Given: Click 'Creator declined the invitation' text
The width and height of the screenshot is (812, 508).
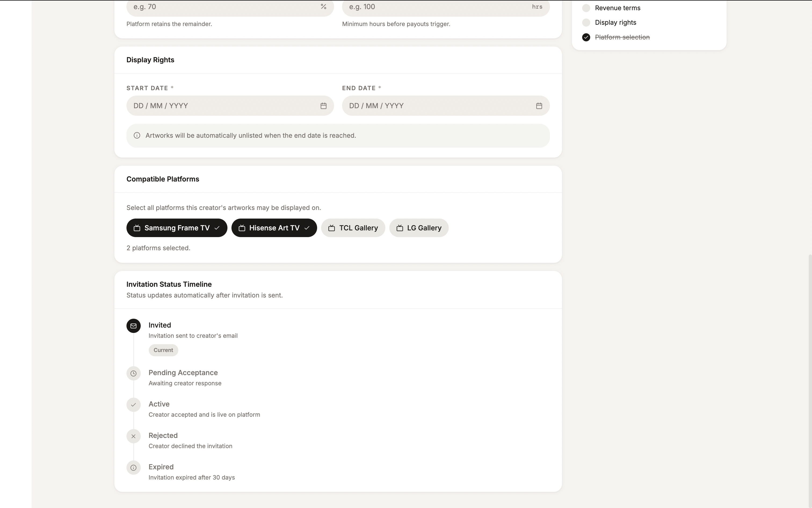Looking at the screenshot, I should 190,446.
